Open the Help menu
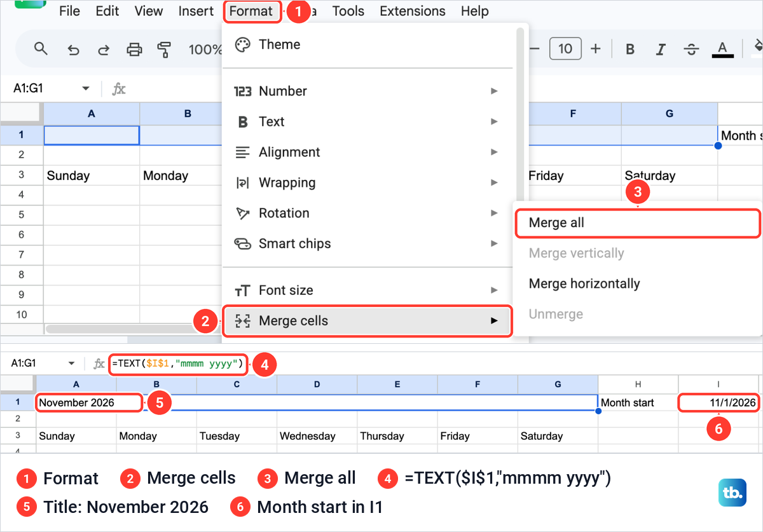Image resolution: width=763 pixels, height=532 pixels. point(474,11)
